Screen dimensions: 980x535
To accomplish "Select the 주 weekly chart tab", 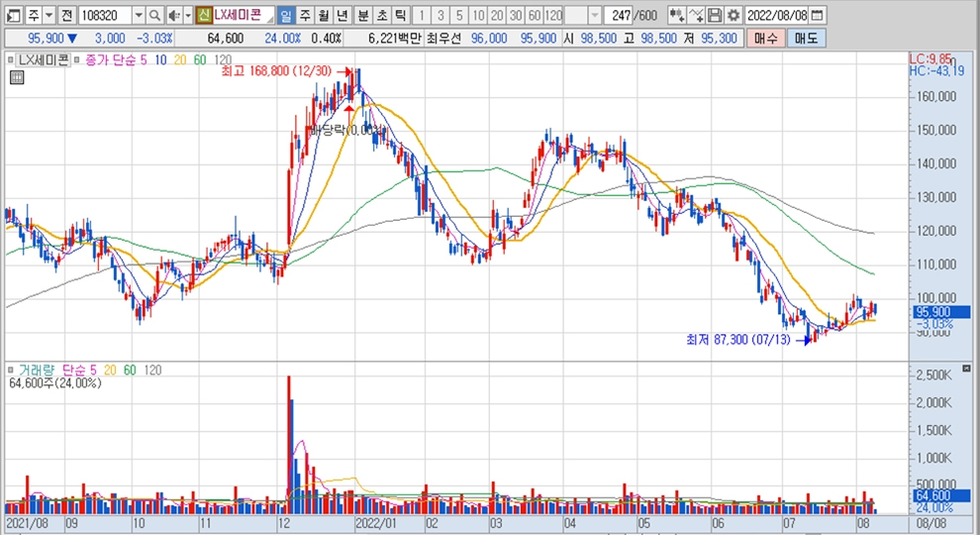I will (x=305, y=15).
